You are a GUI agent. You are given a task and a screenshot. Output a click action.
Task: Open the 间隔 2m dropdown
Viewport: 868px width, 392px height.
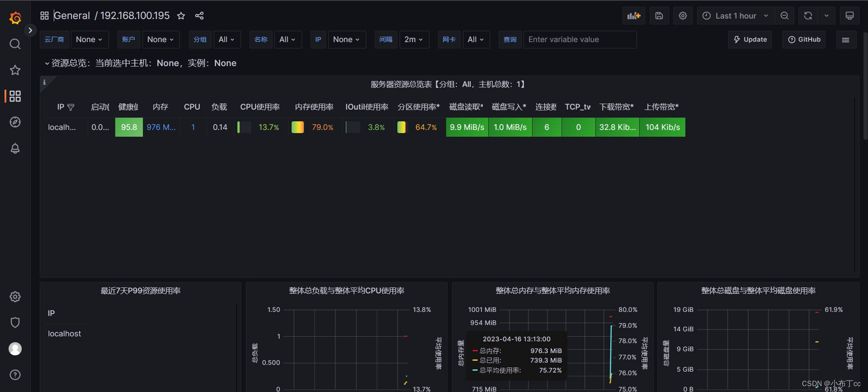[414, 40]
